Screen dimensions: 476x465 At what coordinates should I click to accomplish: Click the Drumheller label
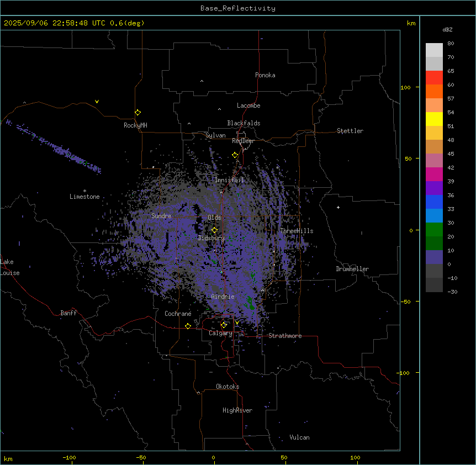[352, 269]
